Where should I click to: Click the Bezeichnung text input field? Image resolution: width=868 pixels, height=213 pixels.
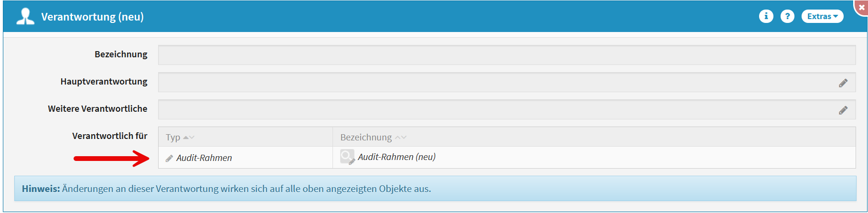pyautogui.click(x=506, y=55)
